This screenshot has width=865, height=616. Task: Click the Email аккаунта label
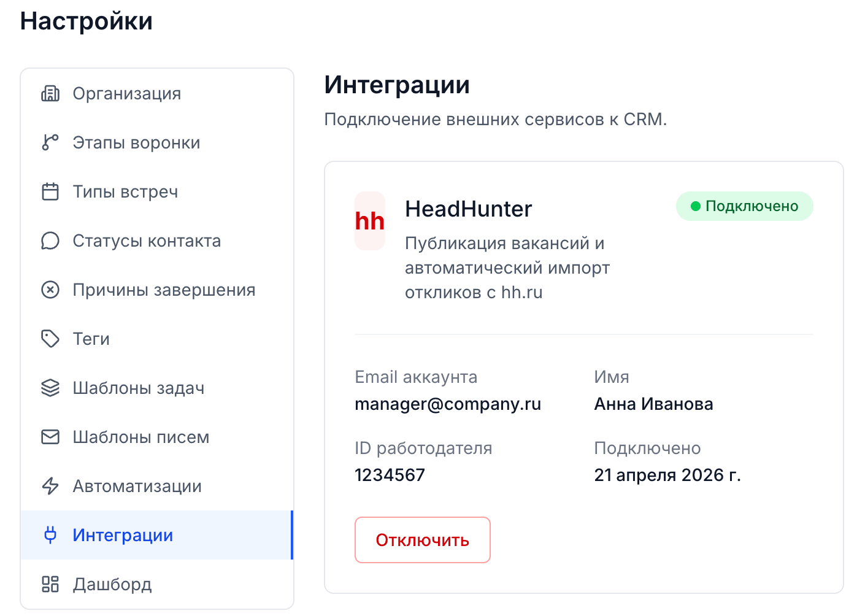[x=416, y=377]
